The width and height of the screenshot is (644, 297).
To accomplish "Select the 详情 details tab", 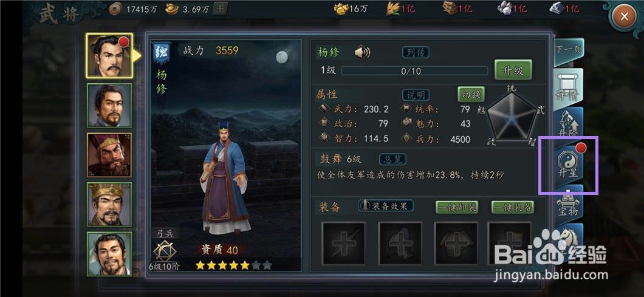I will point(568,89).
